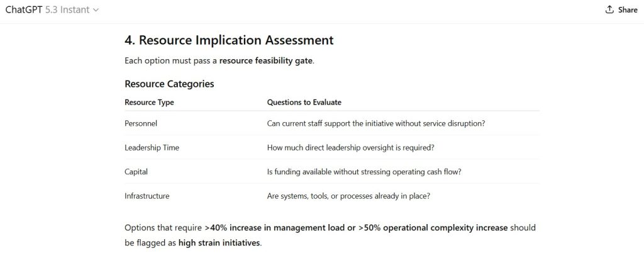Open the ChatGPT 5.3 Instant model dropdown
644x253 pixels.
[52, 10]
